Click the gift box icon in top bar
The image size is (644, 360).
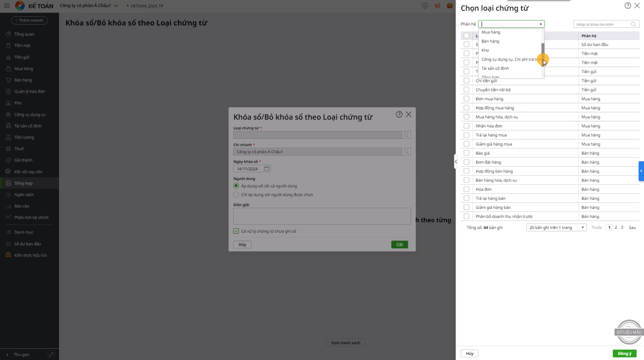point(449,6)
